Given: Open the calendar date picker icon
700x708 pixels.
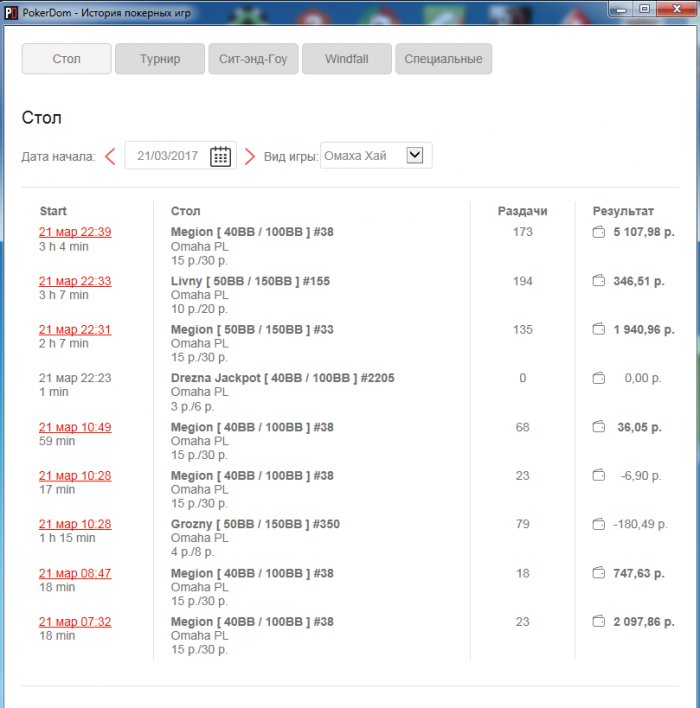Looking at the screenshot, I should click(x=220, y=156).
